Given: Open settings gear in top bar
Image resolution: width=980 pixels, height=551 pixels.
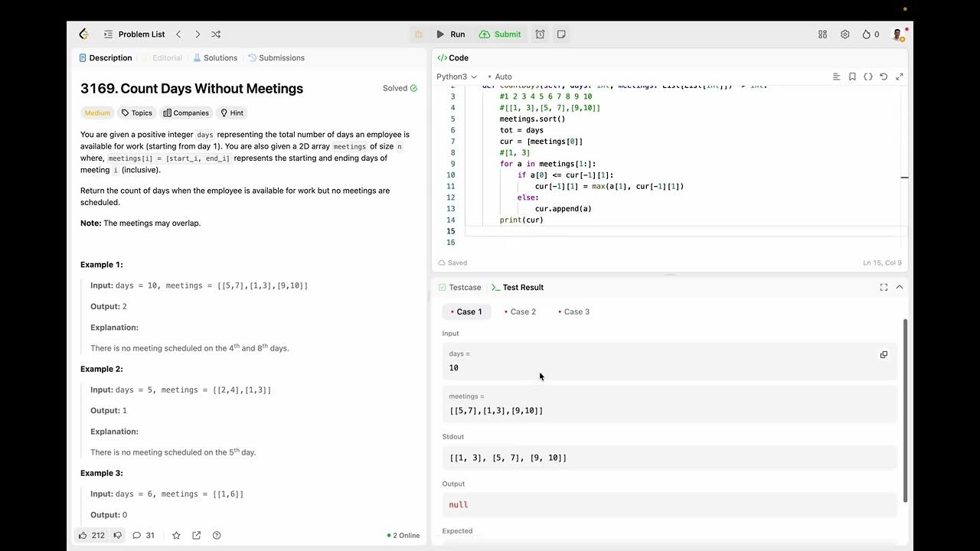Looking at the screenshot, I should (x=844, y=34).
